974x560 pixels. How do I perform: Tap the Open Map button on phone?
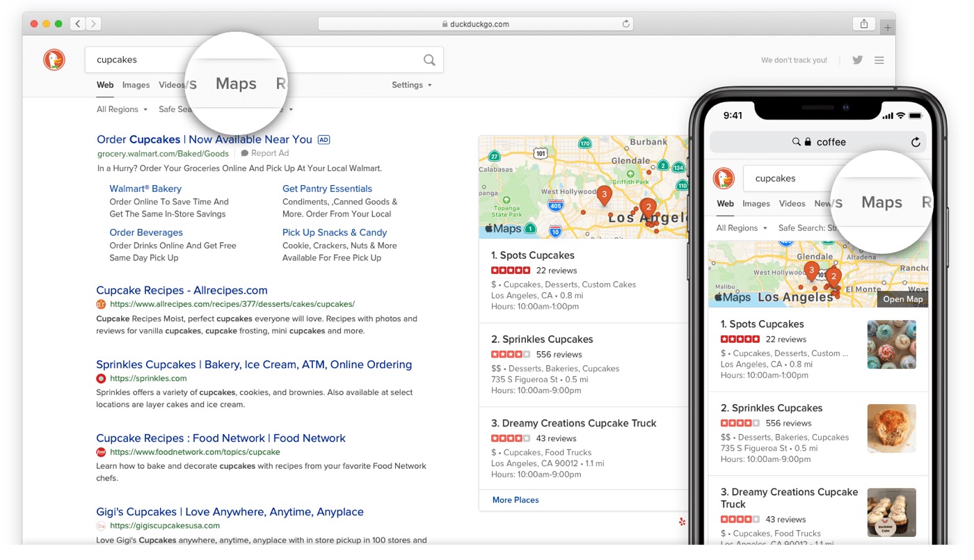(903, 299)
